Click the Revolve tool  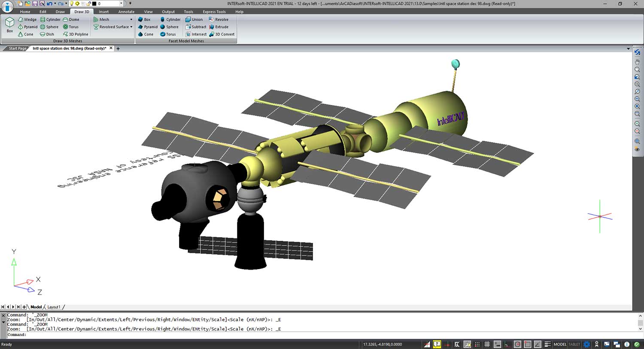pyautogui.click(x=219, y=19)
